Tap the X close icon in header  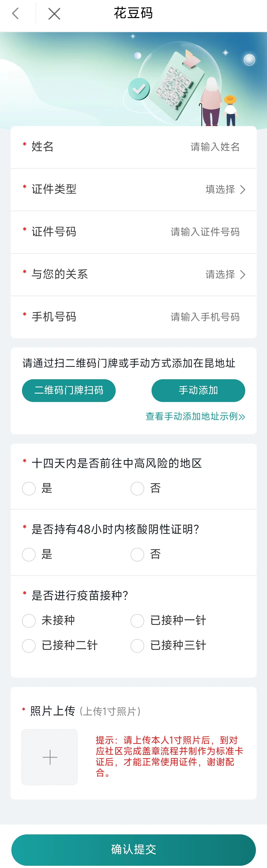click(54, 14)
